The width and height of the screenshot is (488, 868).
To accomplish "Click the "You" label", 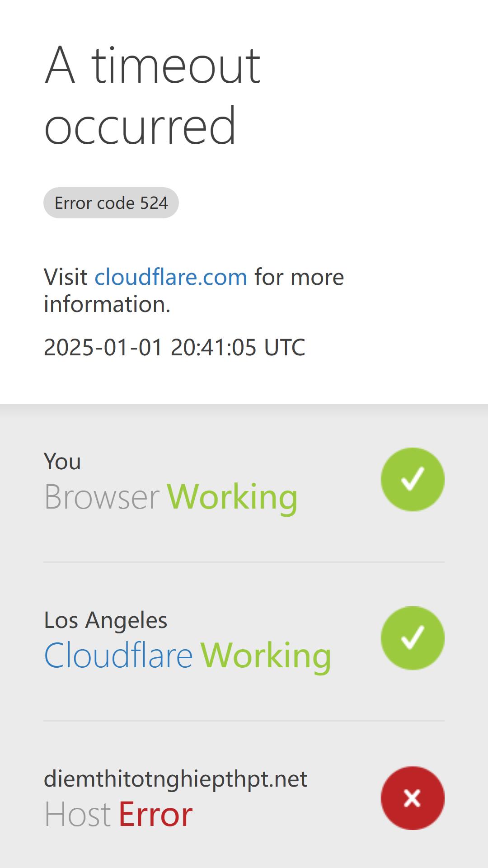I will (62, 461).
